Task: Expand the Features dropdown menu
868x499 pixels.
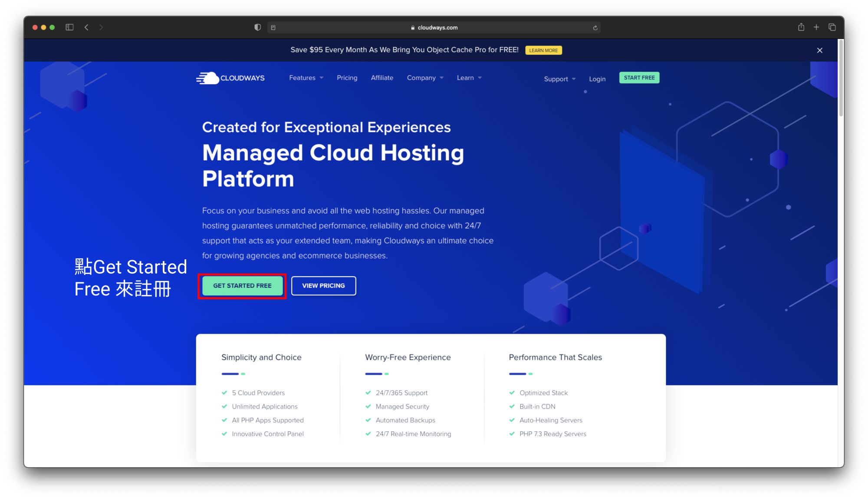Action: click(306, 78)
